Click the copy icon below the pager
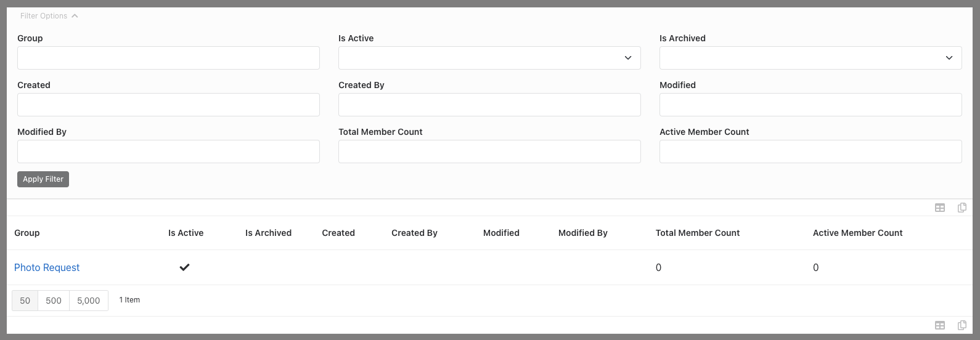 pyautogui.click(x=962, y=325)
